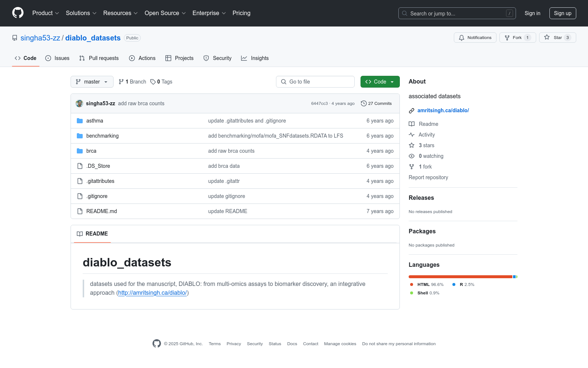
Task: Select the Code repository tab
Action: (x=26, y=58)
